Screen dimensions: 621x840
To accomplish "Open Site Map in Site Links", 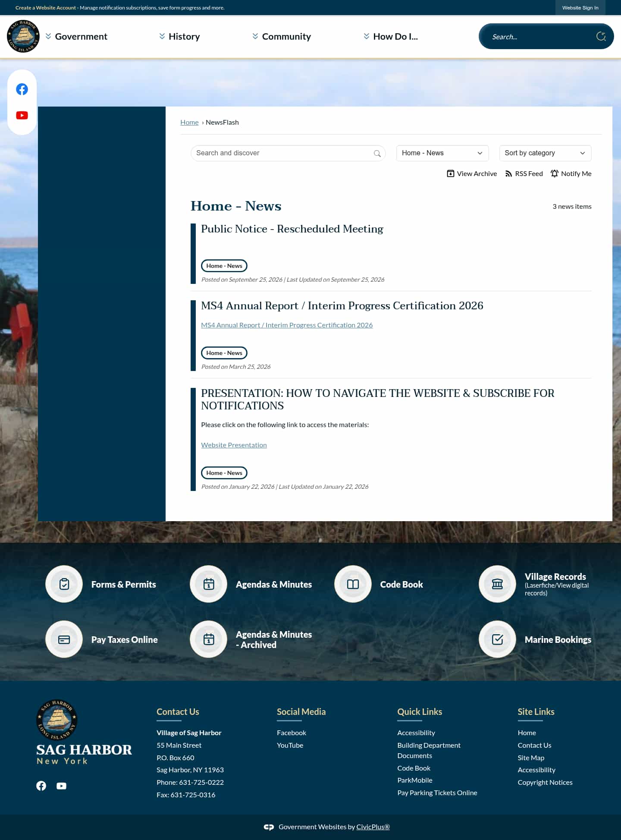I will [x=531, y=758].
